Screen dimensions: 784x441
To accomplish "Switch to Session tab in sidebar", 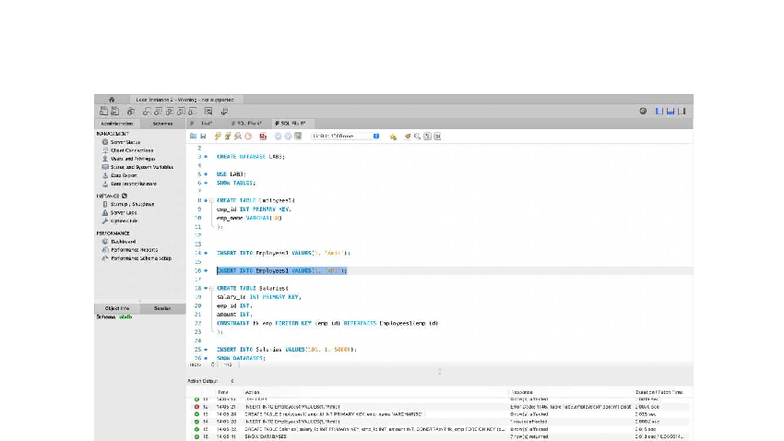I will (162, 308).
